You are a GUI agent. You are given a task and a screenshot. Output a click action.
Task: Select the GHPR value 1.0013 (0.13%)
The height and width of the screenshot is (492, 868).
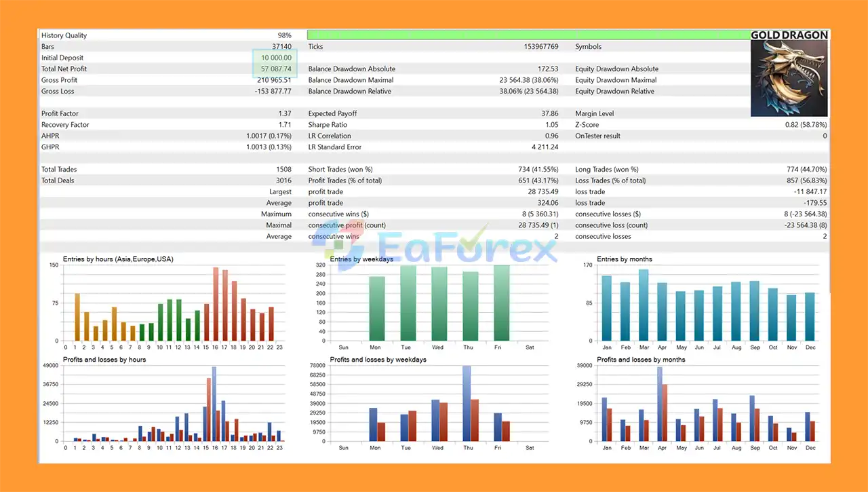[x=269, y=147]
